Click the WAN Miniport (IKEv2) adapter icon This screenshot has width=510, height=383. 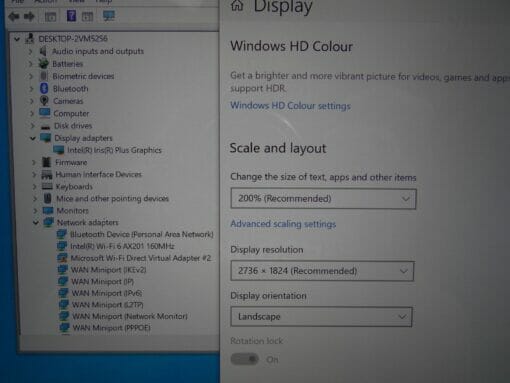click(63, 269)
